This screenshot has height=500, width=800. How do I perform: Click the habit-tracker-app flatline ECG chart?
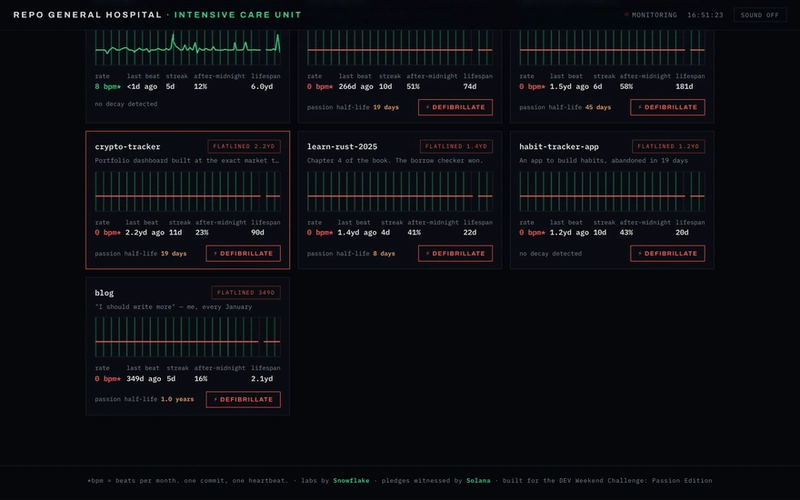612,191
